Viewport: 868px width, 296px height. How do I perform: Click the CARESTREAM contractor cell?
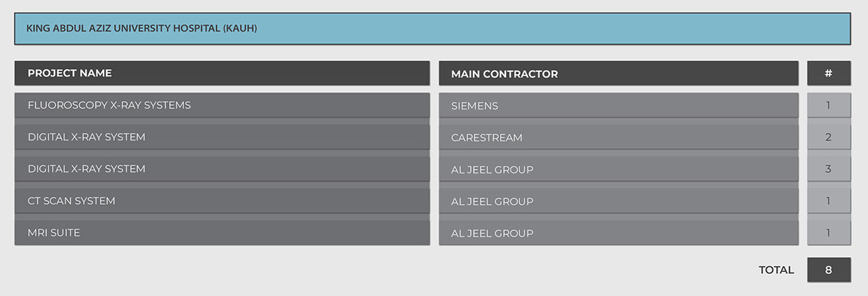tap(618, 137)
